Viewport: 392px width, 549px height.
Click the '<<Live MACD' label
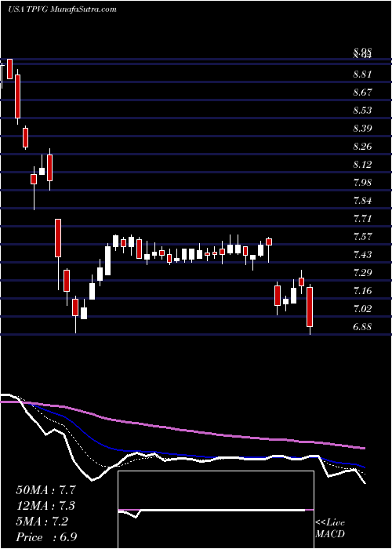tap(330, 529)
